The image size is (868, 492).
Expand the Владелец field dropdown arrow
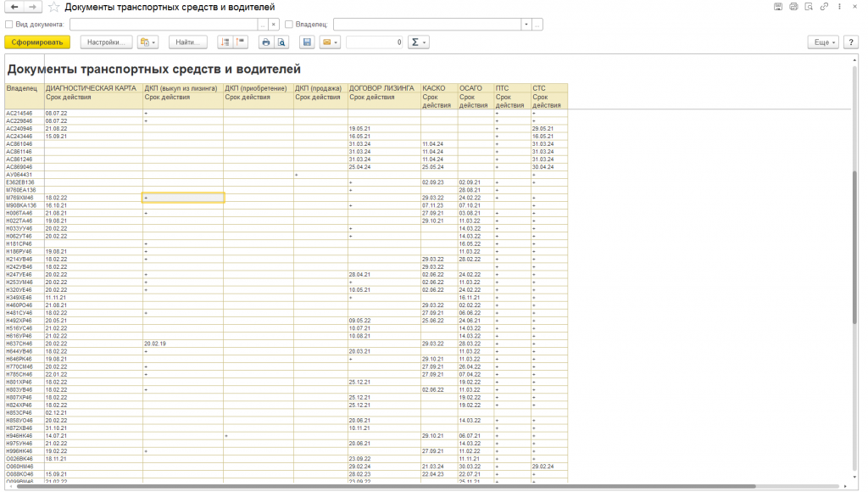526,25
